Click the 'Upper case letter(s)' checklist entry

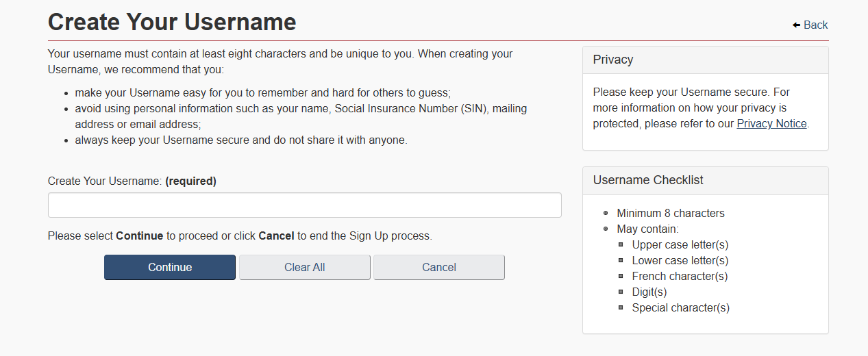680,244
